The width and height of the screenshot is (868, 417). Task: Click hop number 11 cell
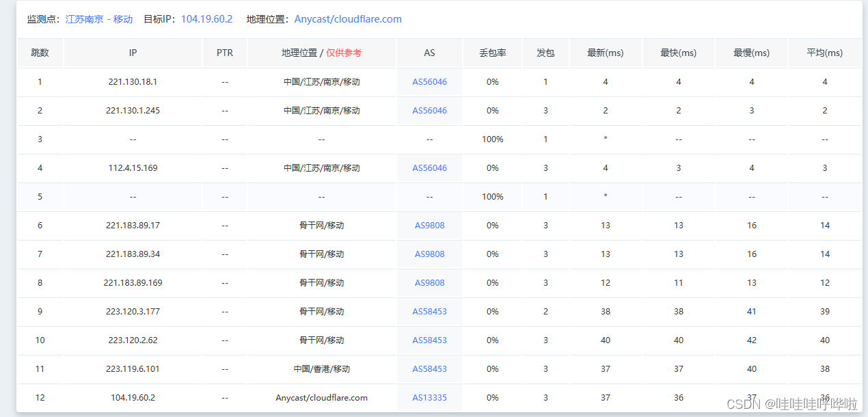[x=40, y=369]
